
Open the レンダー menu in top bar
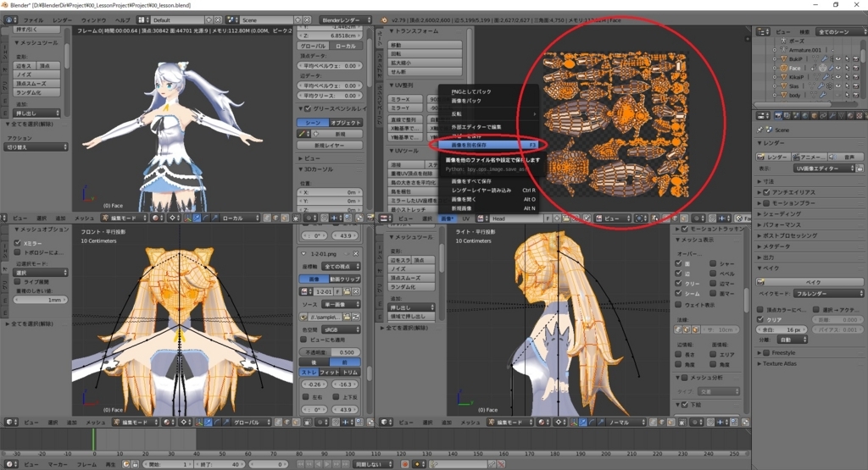click(x=62, y=20)
